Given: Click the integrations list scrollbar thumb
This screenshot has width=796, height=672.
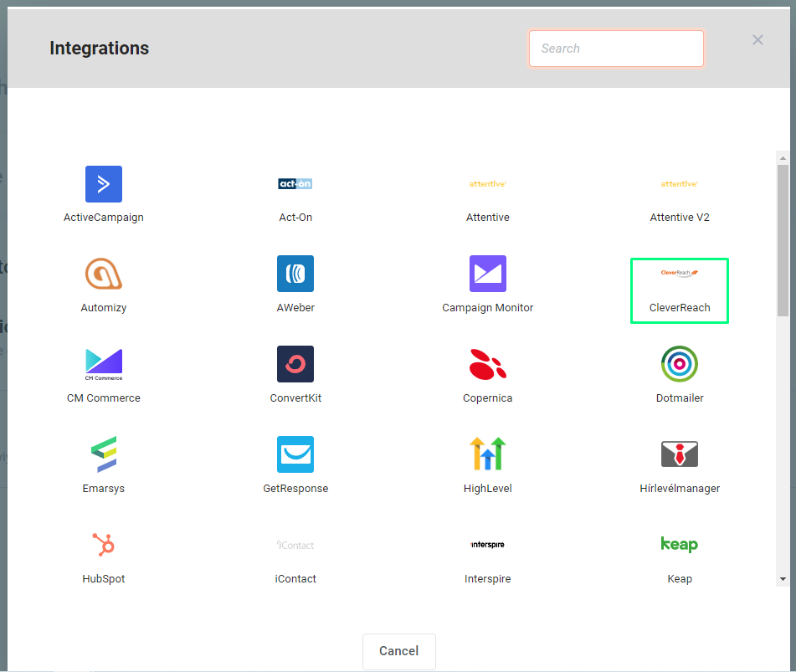Looking at the screenshot, I should point(783,240).
